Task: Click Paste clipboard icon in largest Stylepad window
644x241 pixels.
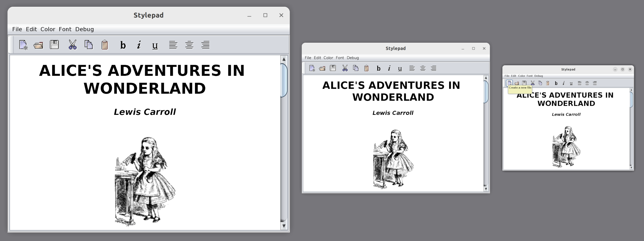Action: coord(105,45)
